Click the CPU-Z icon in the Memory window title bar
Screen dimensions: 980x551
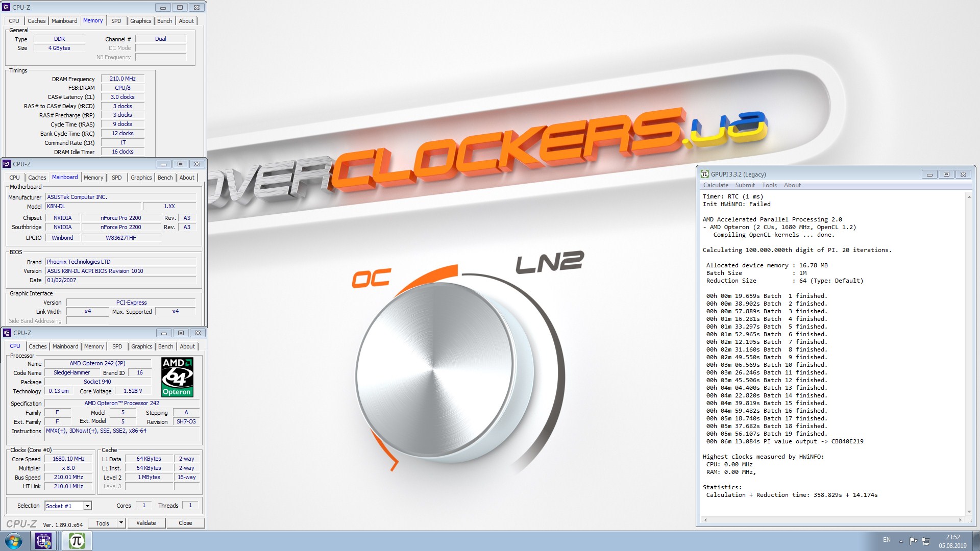pos(6,7)
